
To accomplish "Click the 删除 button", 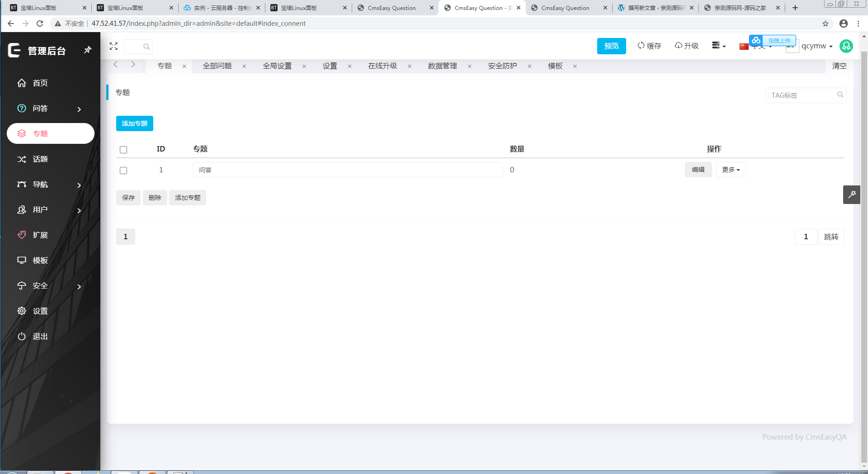I will pos(155,198).
